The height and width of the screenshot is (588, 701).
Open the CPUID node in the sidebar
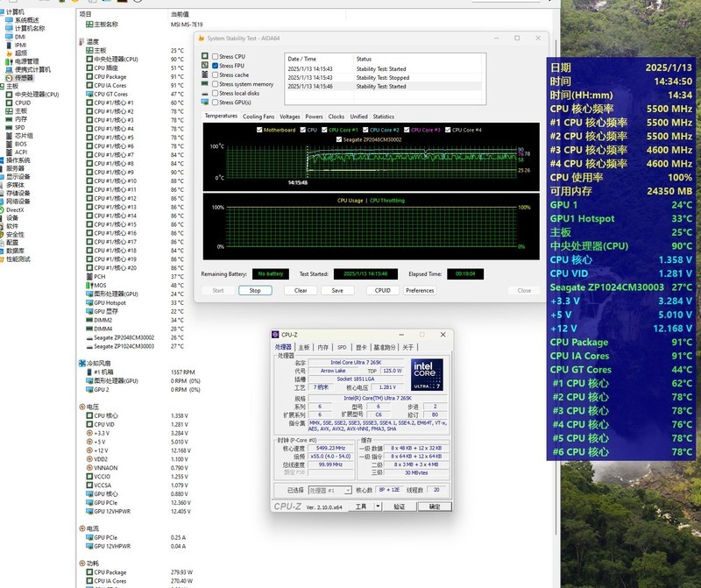pos(22,103)
